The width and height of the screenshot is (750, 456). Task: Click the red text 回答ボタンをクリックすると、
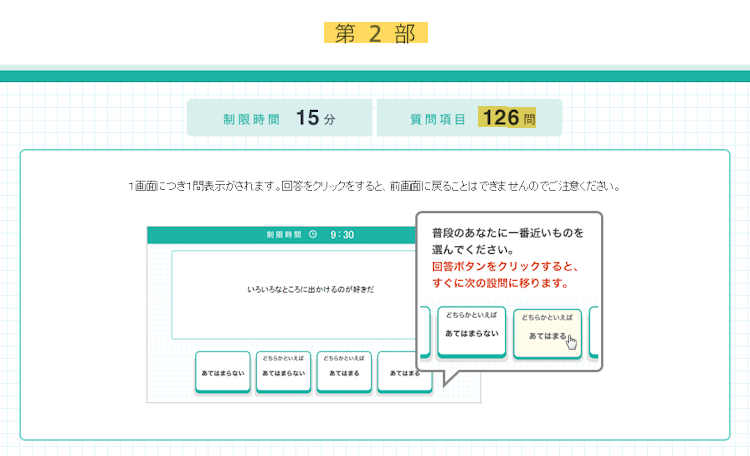(505, 267)
